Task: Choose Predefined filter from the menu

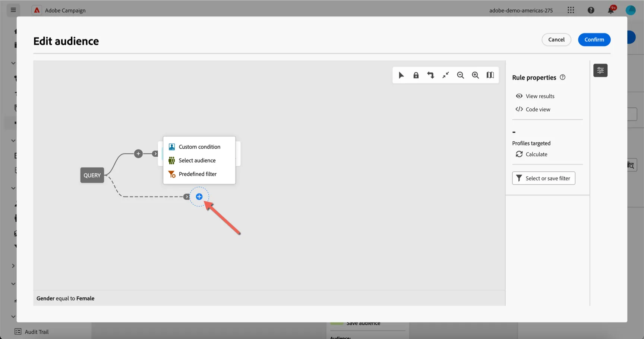Action: click(199, 174)
